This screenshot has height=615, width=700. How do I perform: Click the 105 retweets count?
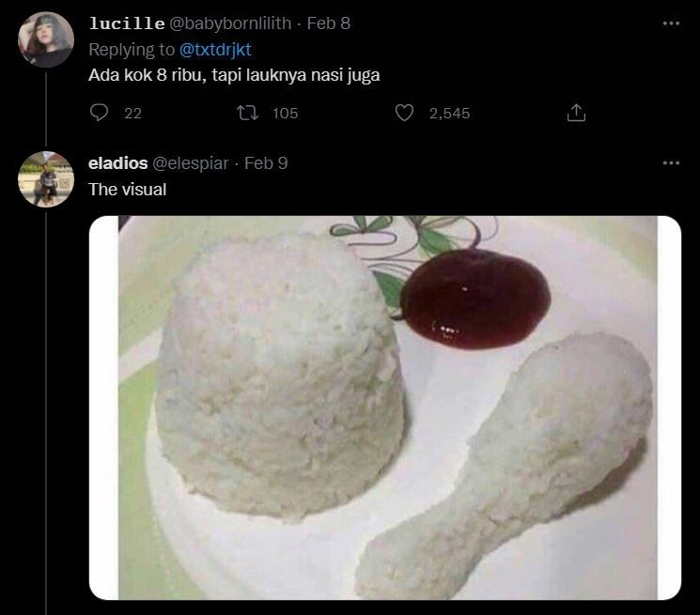pyautogui.click(x=285, y=114)
